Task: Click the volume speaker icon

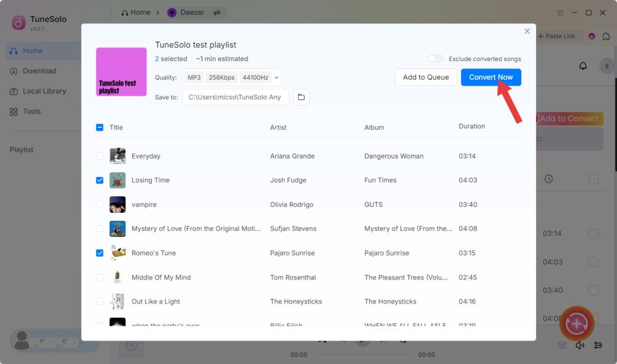Action: click(579, 345)
